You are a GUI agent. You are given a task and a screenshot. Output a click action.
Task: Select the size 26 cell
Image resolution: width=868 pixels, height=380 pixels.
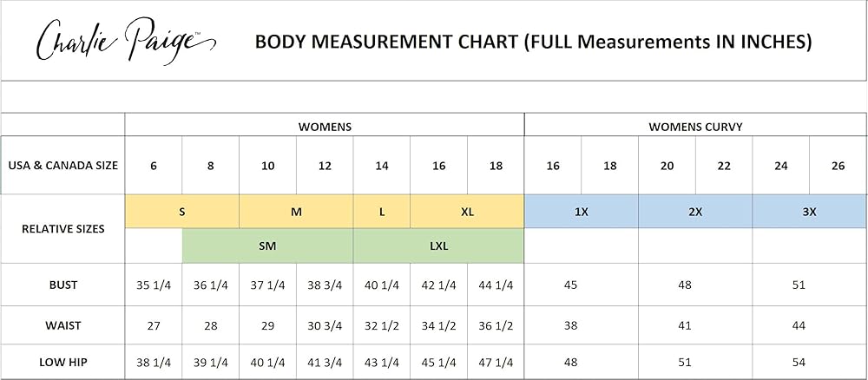[x=838, y=166]
